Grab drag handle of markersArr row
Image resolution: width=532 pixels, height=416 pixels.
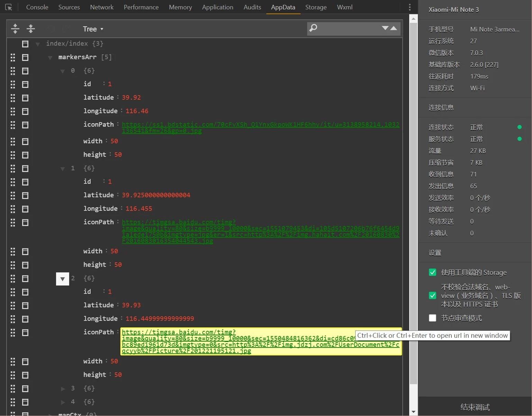(13, 57)
